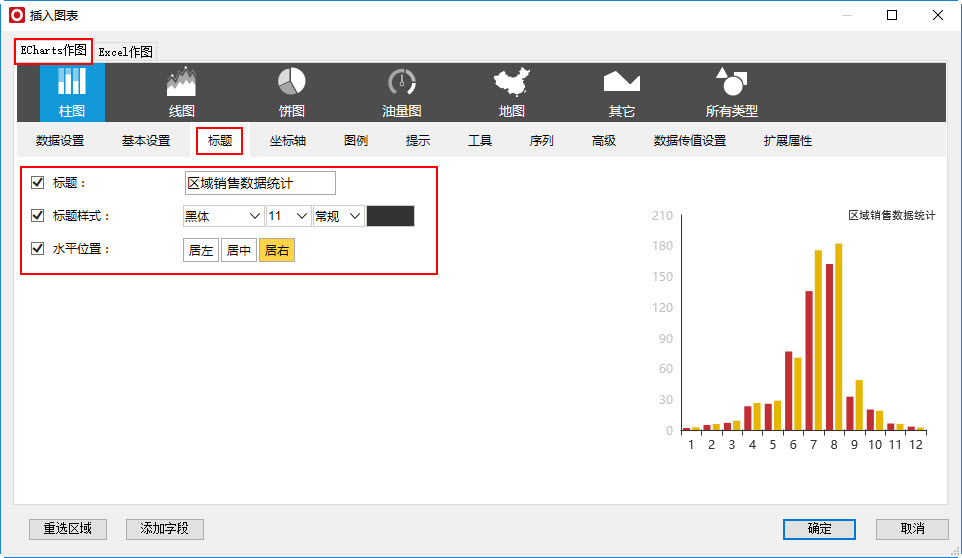Open the 常规 font style dropdown
This screenshot has width=962, height=558.
(x=339, y=216)
